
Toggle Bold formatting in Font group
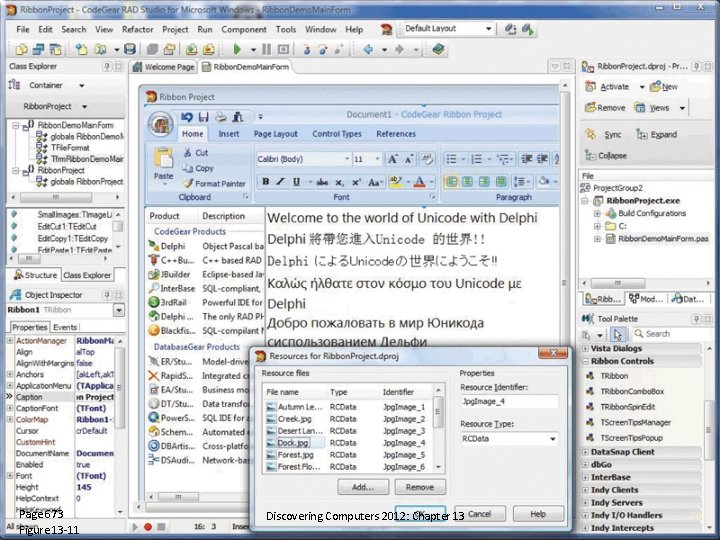[x=265, y=182]
